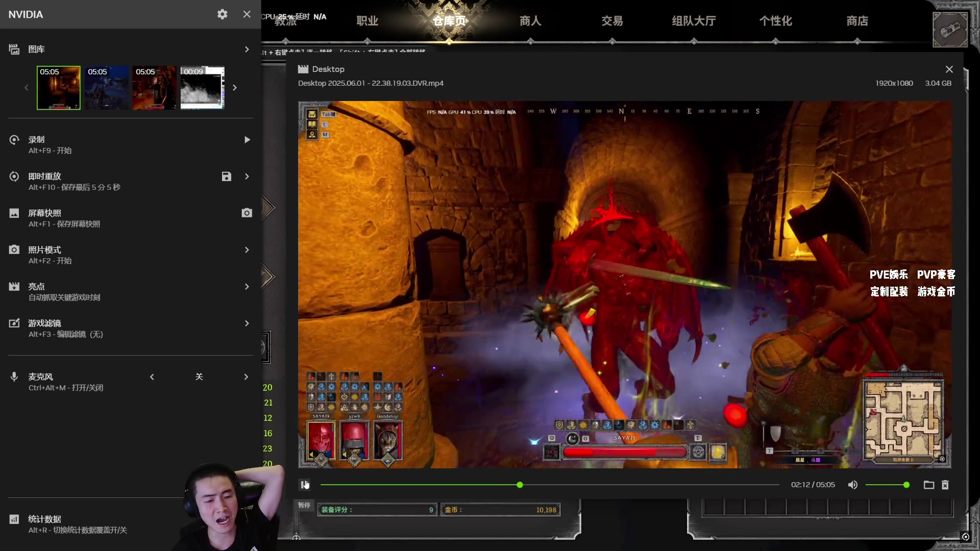Image resolution: width=980 pixels, height=551 pixels.
Task: Click the 照片模式 camera icon
Action: coord(14,250)
